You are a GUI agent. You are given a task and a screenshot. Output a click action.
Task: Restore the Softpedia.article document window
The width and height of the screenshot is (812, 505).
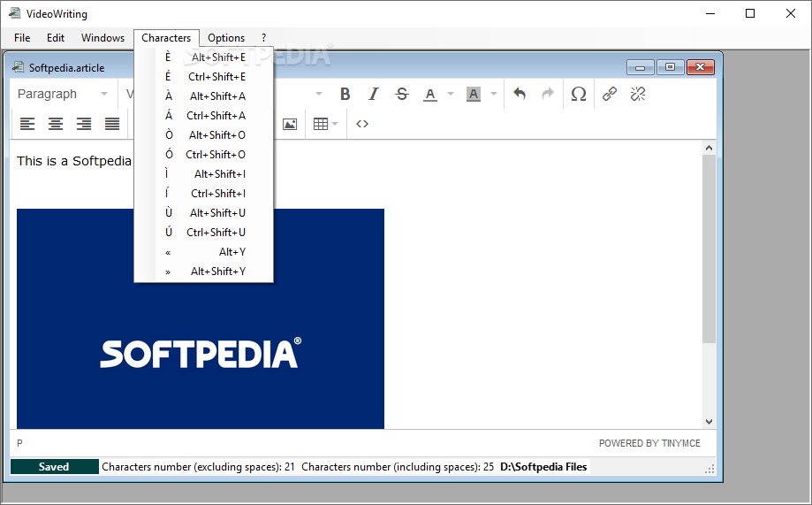[670, 67]
